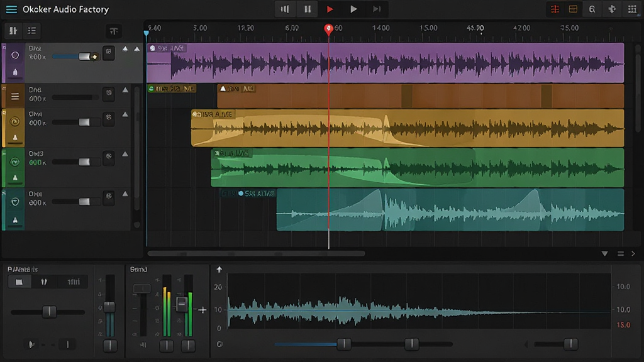Click the orange track's volume slider bar
The image size is (644, 362).
[75, 97]
